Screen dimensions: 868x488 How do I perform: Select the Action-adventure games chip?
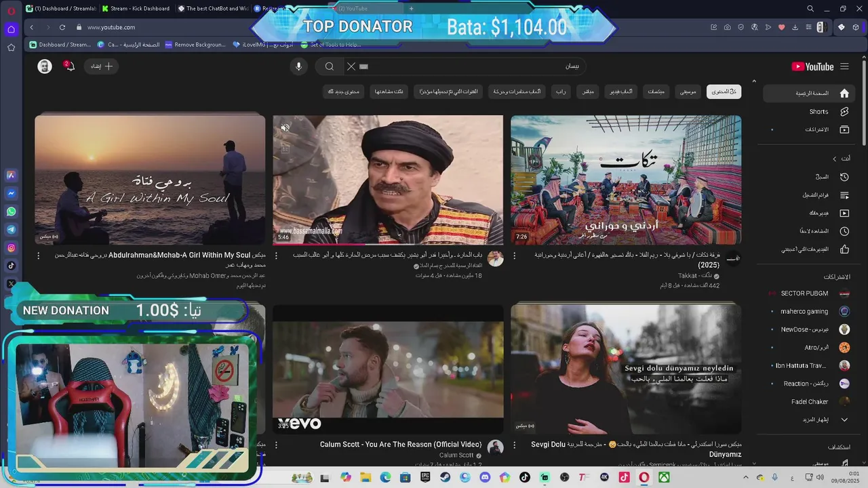(517, 91)
